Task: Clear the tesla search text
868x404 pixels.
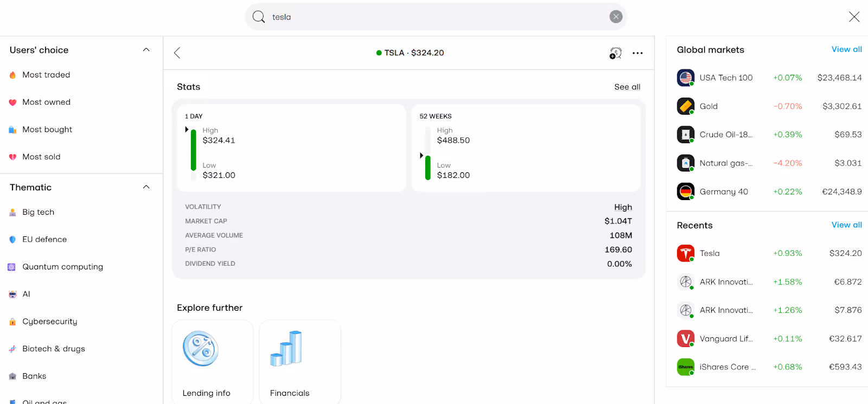Action: point(616,17)
